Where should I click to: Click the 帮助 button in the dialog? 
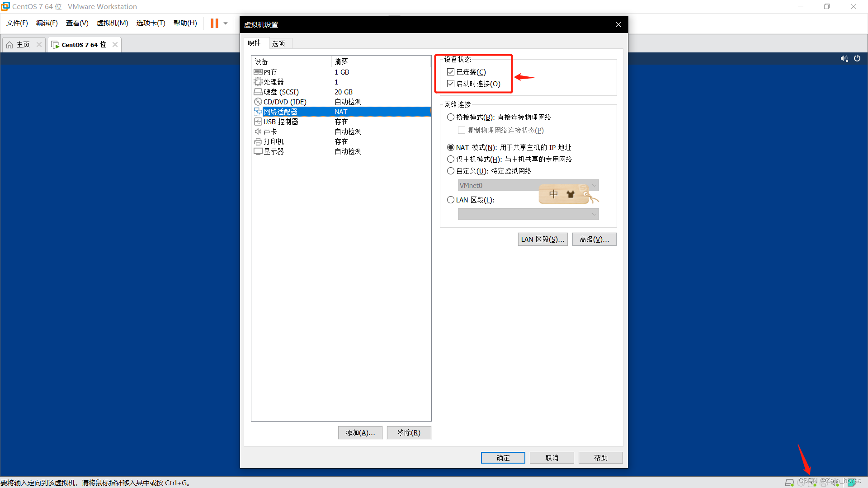pyautogui.click(x=601, y=458)
